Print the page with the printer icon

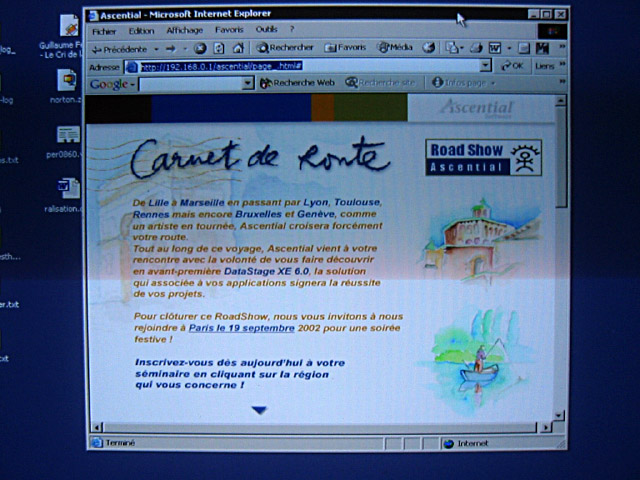tap(476, 49)
